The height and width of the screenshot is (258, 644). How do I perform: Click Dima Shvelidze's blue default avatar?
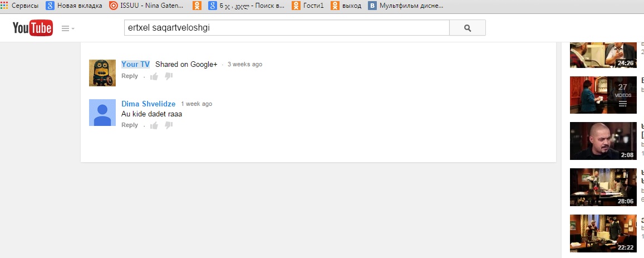[x=102, y=113]
